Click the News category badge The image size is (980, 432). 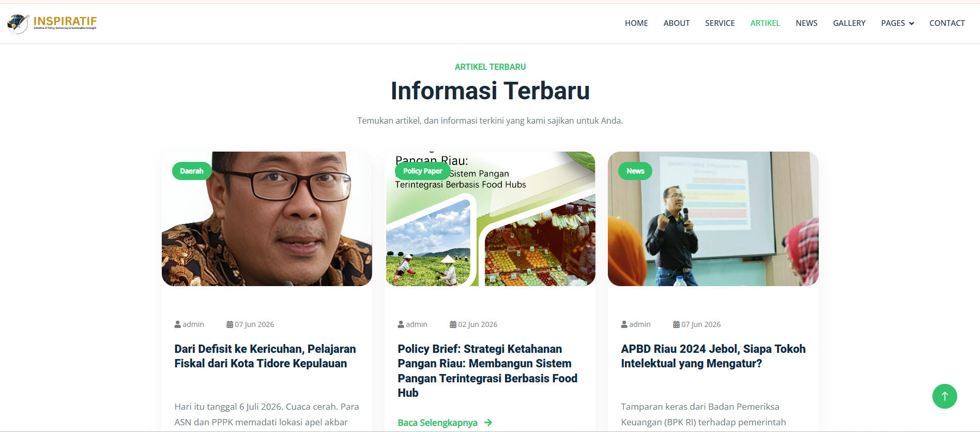coord(635,171)
